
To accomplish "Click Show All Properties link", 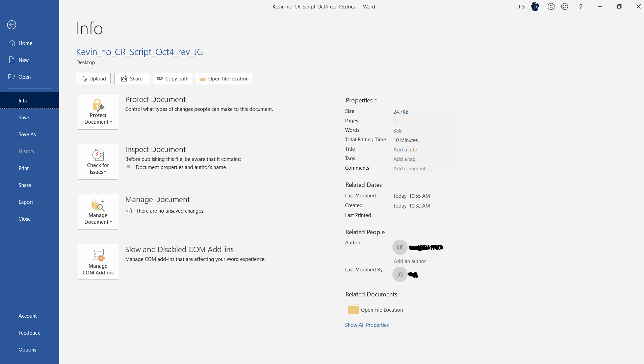I will (367, 325).
